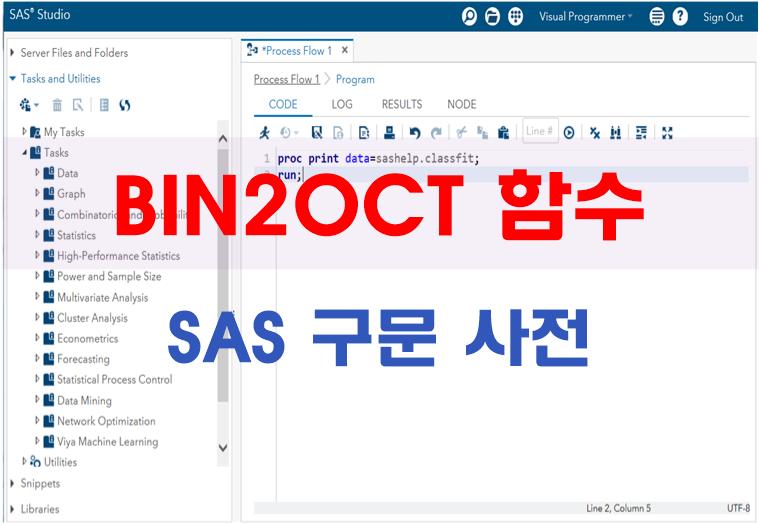Click the Delete trash icon in Tasks pane

pos(57,105)
